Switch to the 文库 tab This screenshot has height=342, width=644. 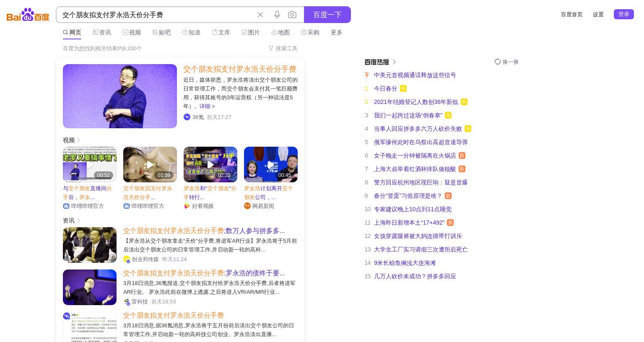coord(221,32)
